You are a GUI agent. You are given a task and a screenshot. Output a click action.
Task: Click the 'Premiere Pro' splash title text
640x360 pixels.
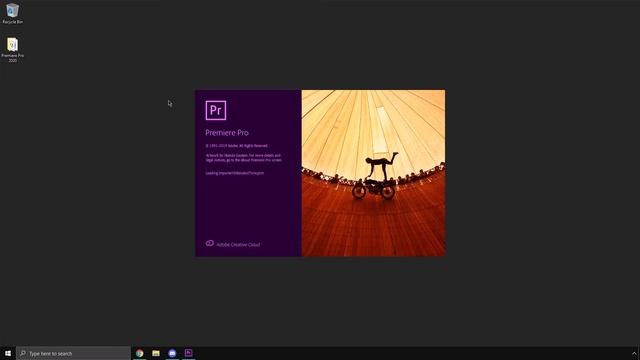click(227, 133)
